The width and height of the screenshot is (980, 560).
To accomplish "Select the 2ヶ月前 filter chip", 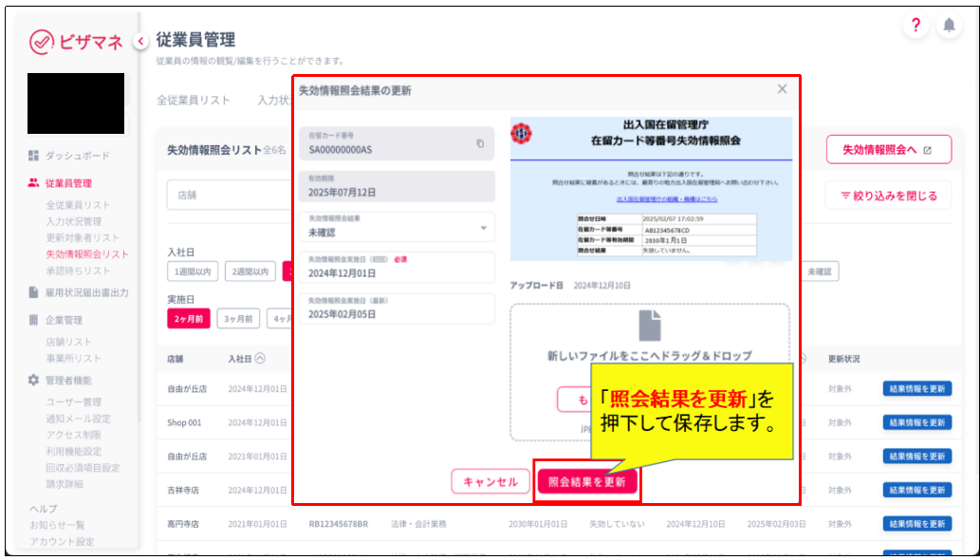I will (x=188, y=319).
